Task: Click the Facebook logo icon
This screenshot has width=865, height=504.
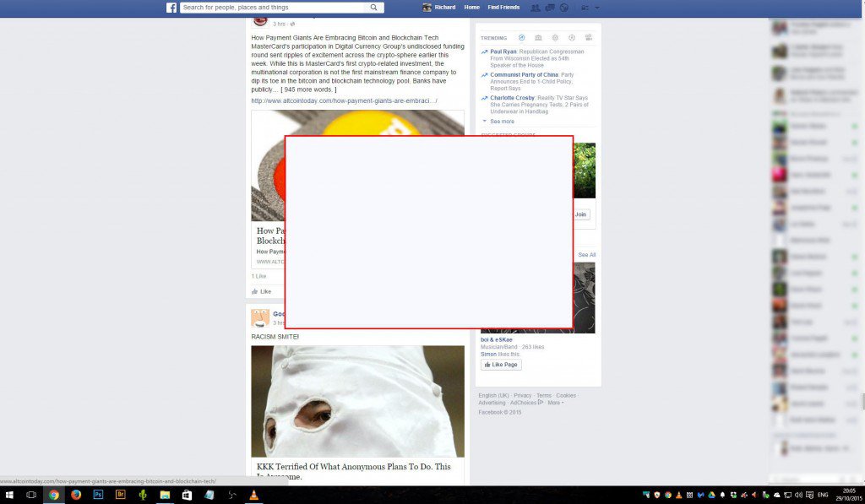Action: pyautogui.click(x=171, y=8)
